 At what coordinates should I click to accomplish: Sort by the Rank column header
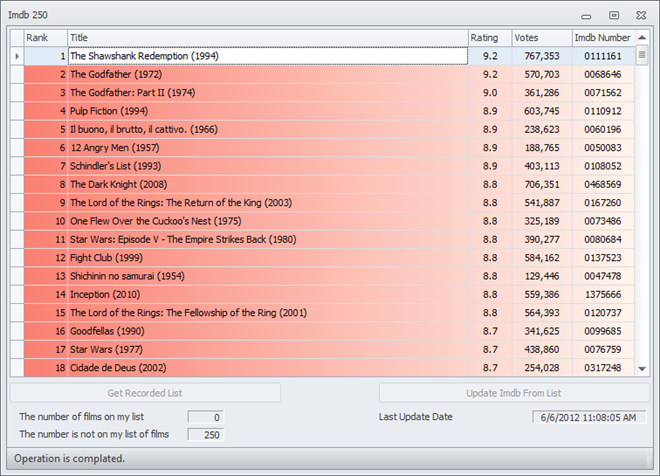click(46, 38)
